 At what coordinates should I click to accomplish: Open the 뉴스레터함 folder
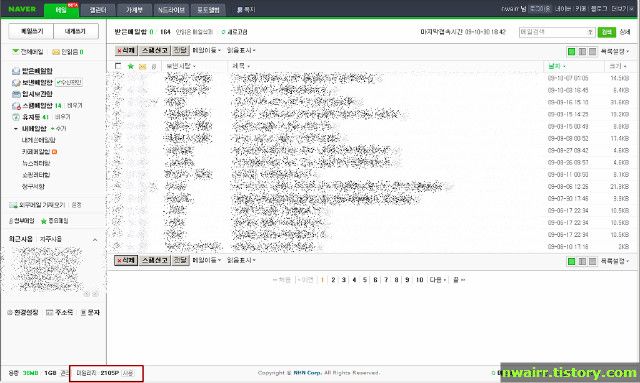point(36,163)
